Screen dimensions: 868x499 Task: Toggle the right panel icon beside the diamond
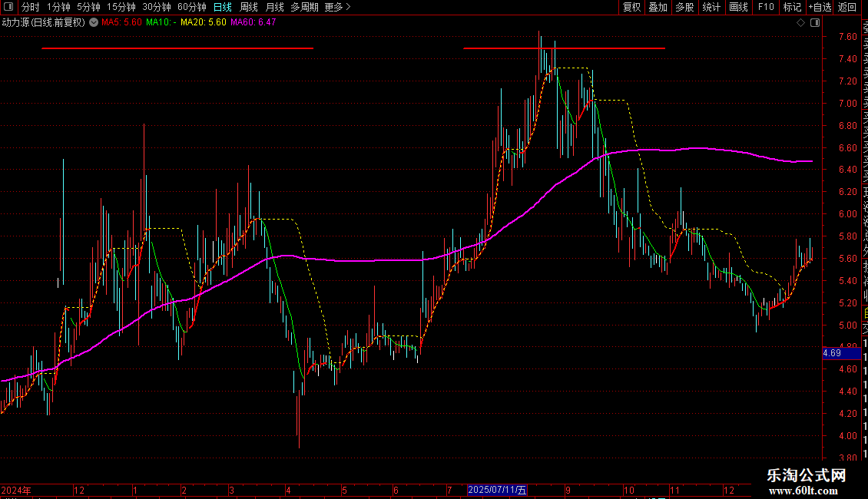click(815, 23)
